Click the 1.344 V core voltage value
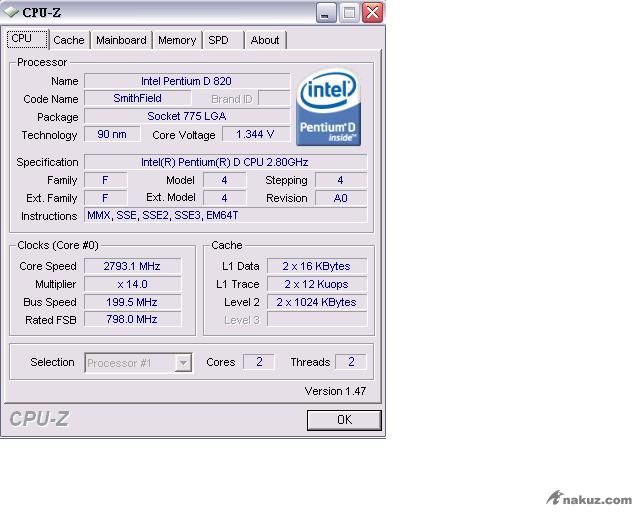Viewport: 640px width, 512px height. (256, 134)
